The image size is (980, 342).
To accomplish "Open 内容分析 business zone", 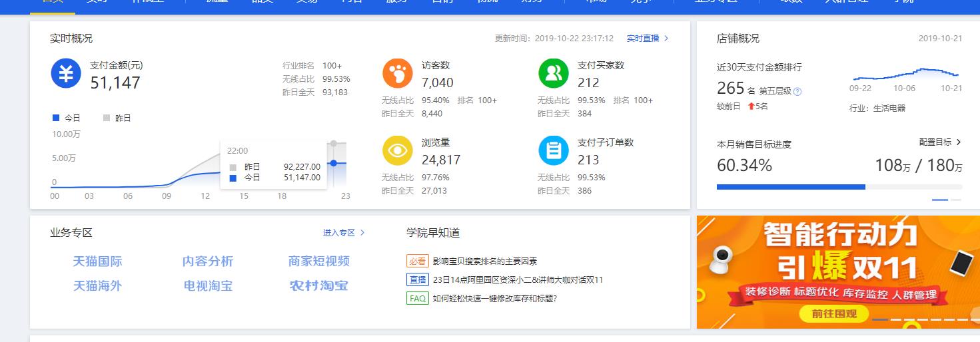I will pyautogui.click(x=208, y=261).
